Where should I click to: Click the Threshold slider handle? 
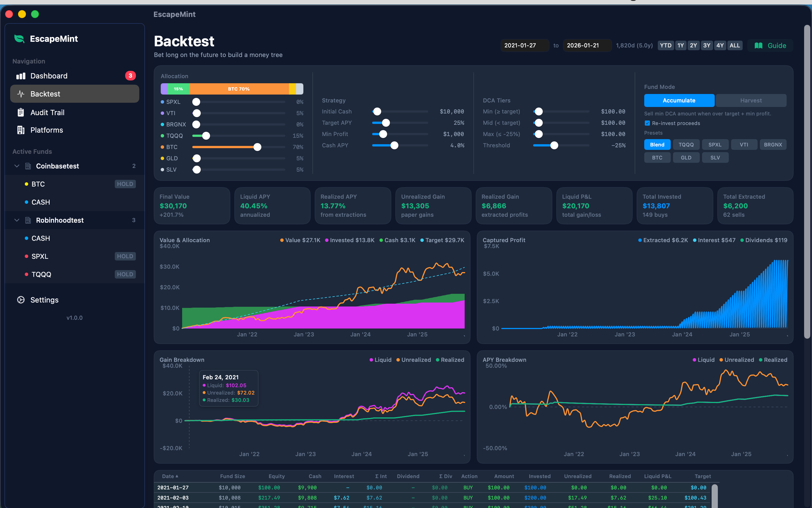coord(554,145)
